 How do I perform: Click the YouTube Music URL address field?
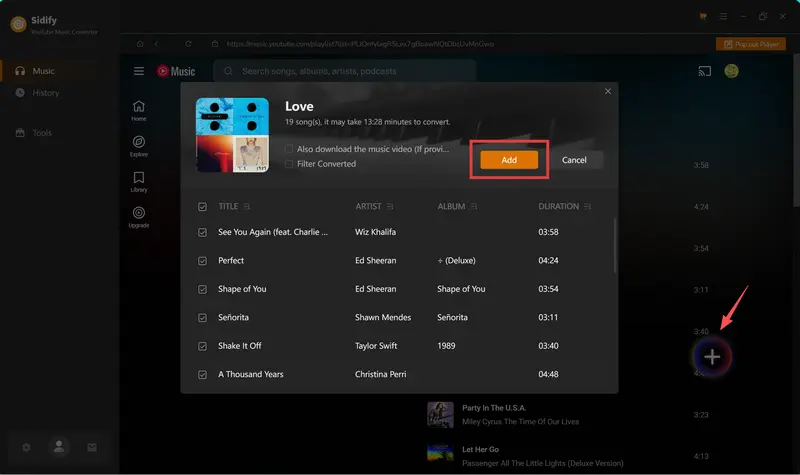click(360, 44)
